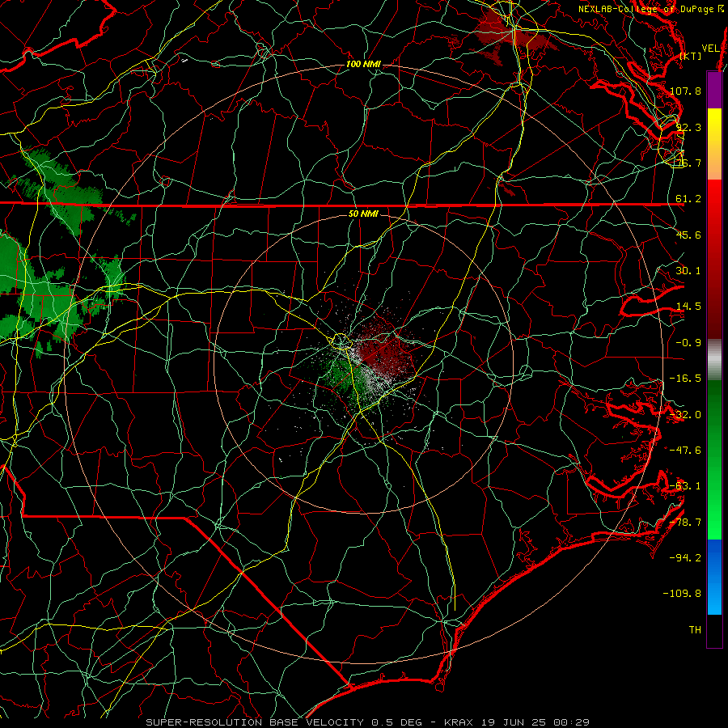Click the gray near-zero segment of the color bar

(x=714, y=360)
